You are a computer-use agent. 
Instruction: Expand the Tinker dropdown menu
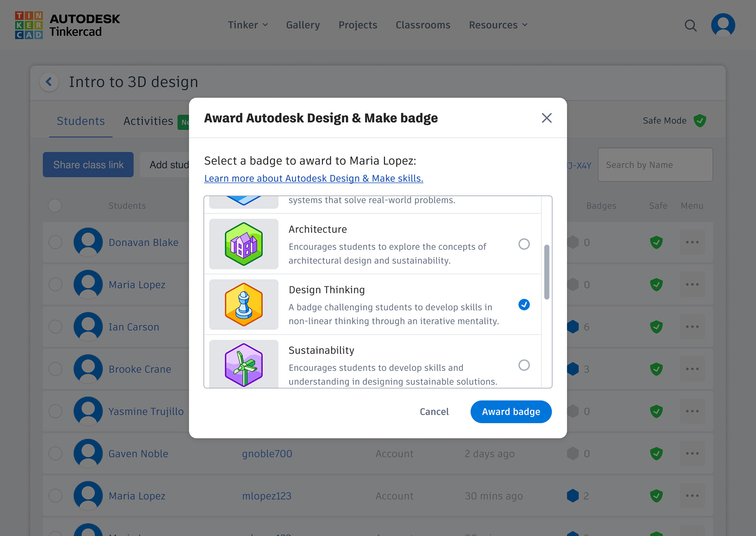[248, 25]
